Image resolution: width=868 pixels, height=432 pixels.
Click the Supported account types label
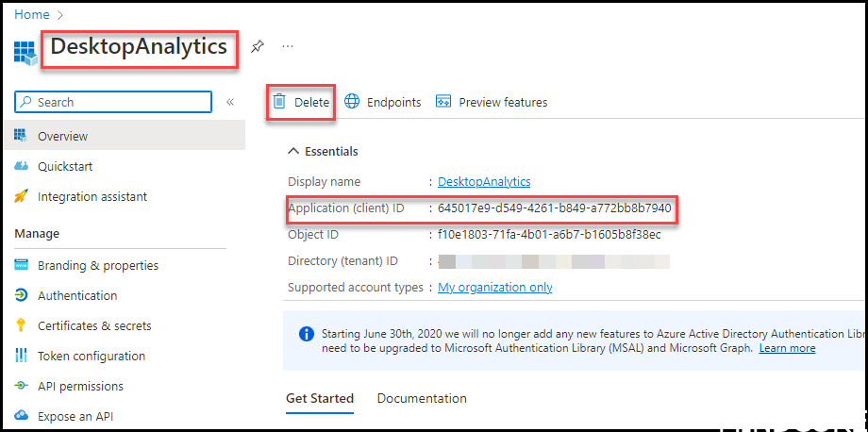point(356,288)
